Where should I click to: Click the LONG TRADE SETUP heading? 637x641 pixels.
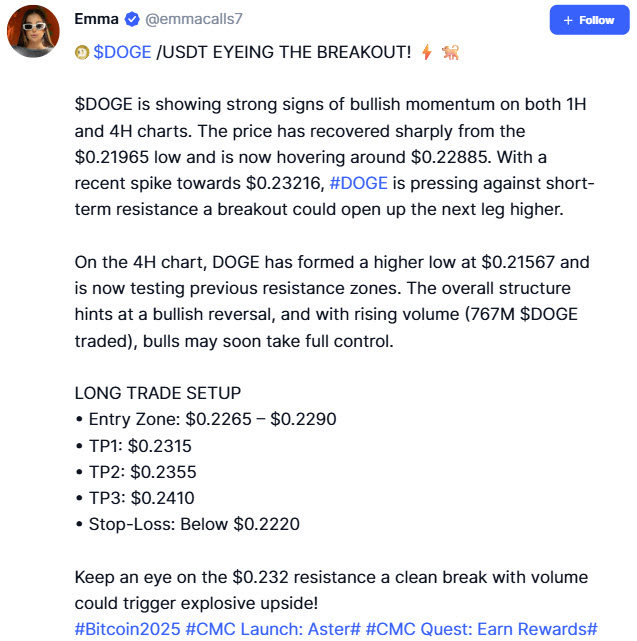point(158,393)
